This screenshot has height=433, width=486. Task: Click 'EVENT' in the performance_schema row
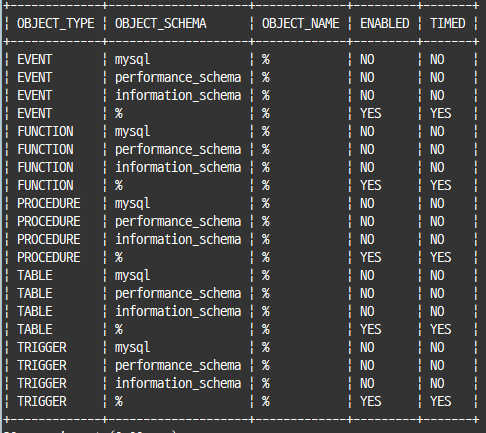click(35, 78)
